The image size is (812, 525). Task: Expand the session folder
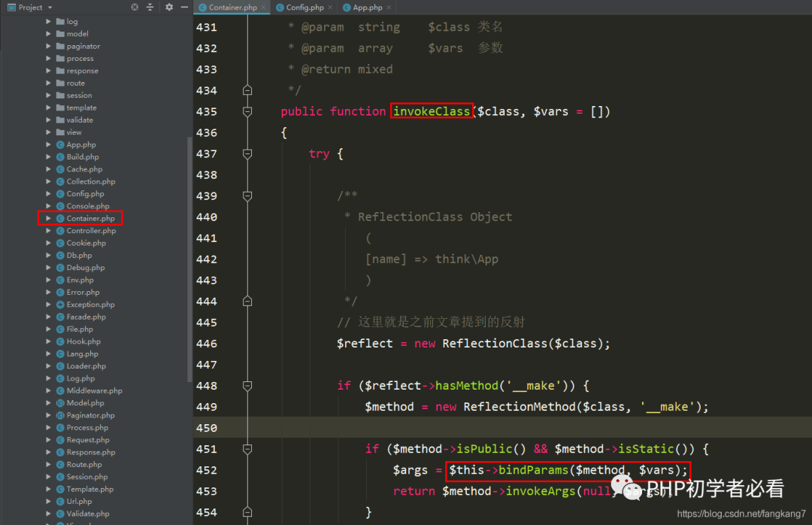tap(48, 96)
